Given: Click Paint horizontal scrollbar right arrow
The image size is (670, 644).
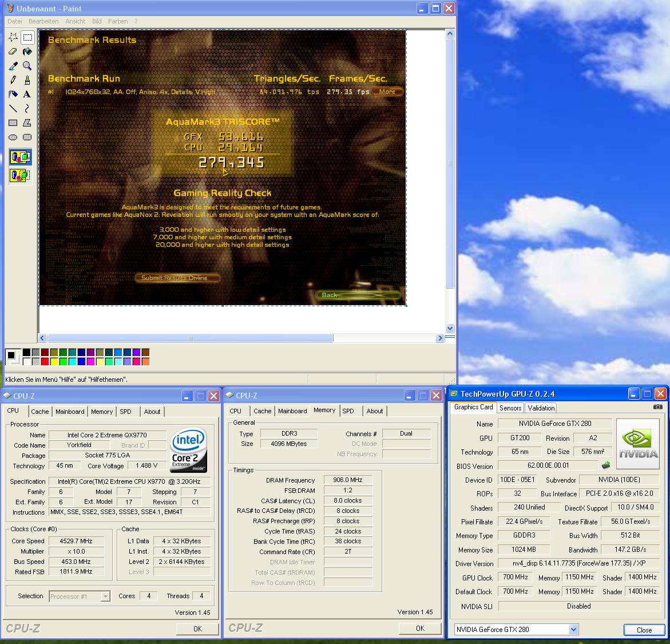Looking at the screenshot, I should (x=440, y=338).
